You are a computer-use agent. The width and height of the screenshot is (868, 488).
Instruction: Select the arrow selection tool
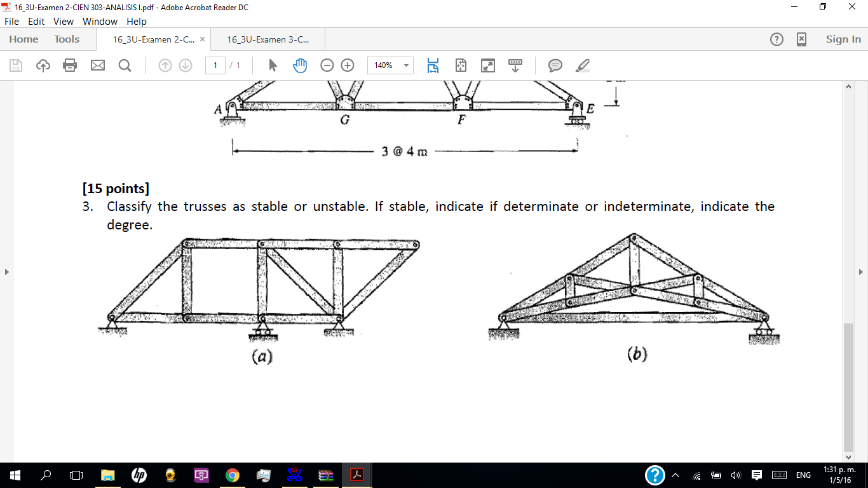tap(271, 65)
